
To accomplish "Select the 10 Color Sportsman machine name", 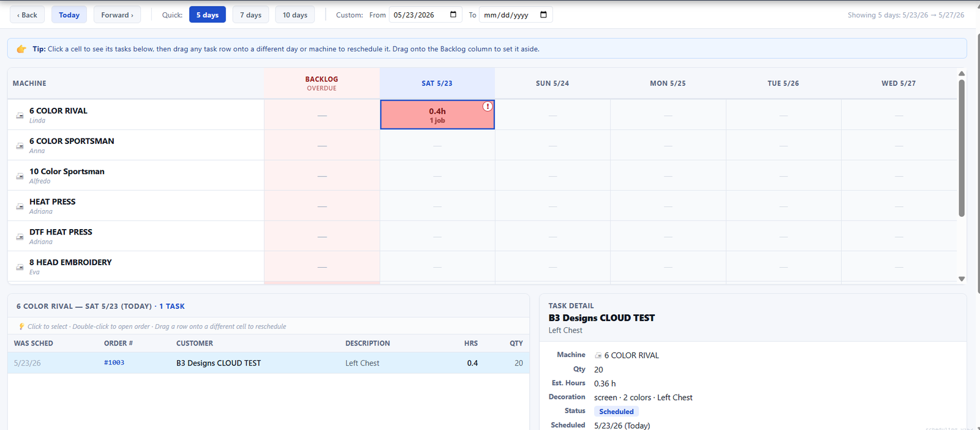I will tap(67, 172).
